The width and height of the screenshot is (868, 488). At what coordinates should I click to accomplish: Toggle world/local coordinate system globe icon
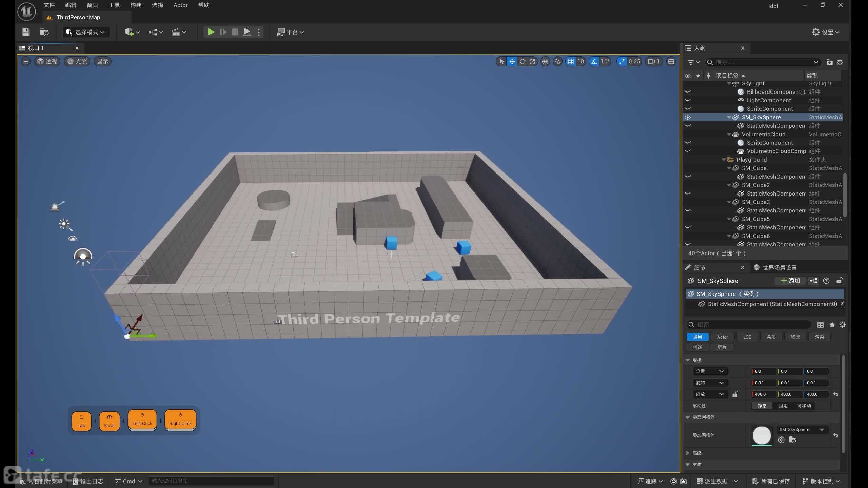pyautogui.click(x=545, y=61)
